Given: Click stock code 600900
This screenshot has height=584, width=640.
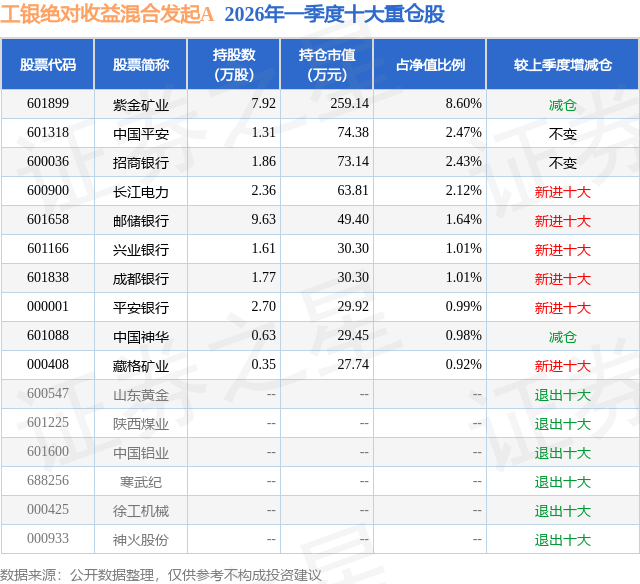Looking at the screenshot, I should click(x=48, y=191).
